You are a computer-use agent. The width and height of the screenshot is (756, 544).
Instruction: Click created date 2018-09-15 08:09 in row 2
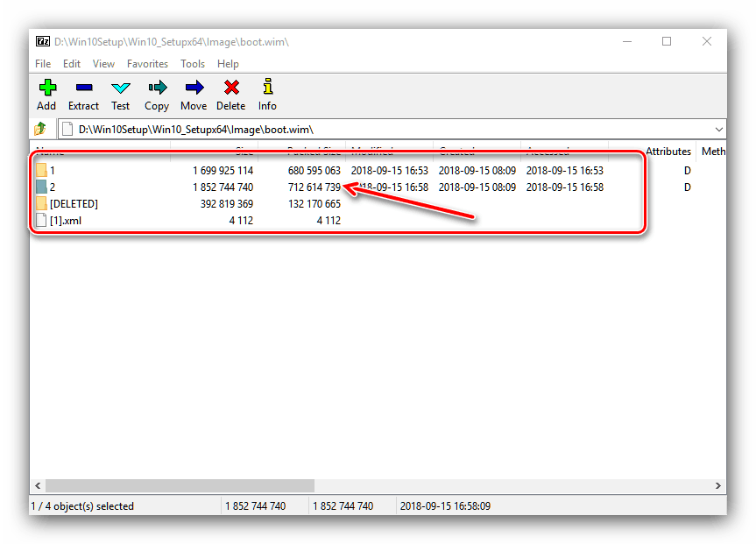pos(477,187)
